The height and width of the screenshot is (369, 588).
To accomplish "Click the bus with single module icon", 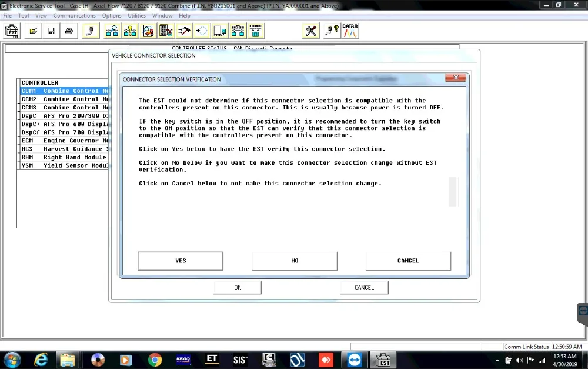I will pos(256,31).
